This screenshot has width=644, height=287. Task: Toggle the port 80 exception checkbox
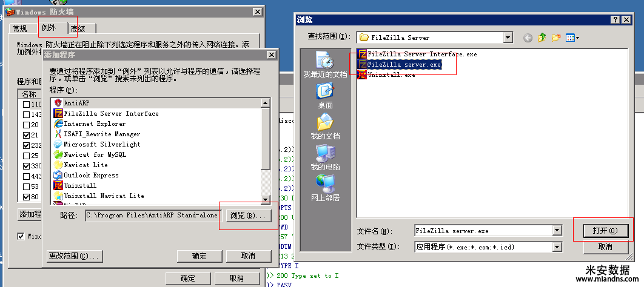click(26, 197)
